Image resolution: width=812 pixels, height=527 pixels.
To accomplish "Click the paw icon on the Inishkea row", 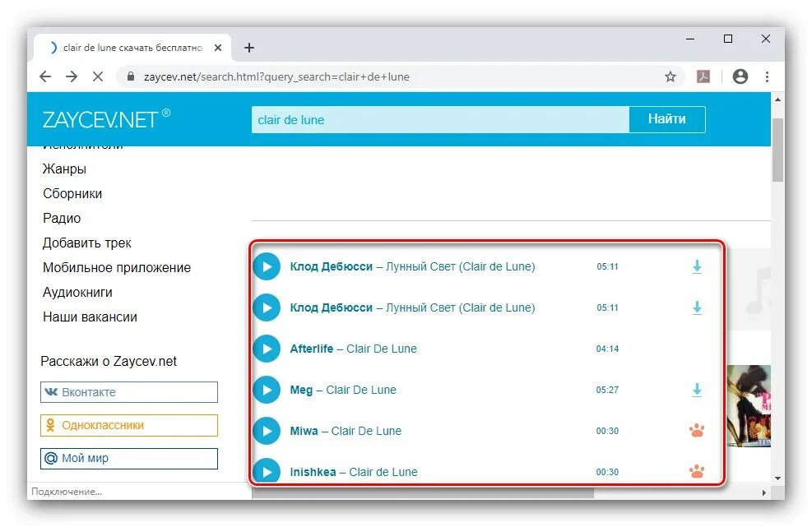I will 697,471.
